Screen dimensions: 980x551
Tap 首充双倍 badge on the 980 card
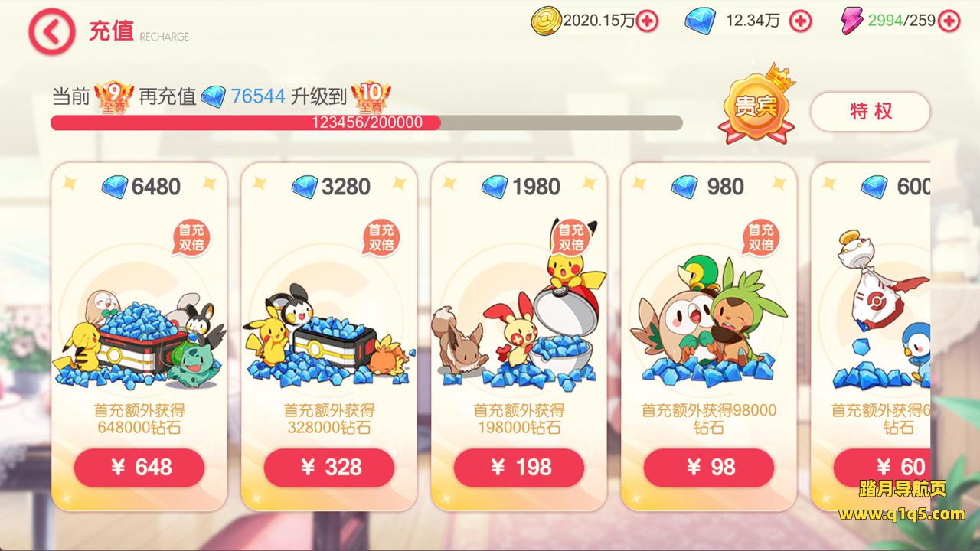760,238
